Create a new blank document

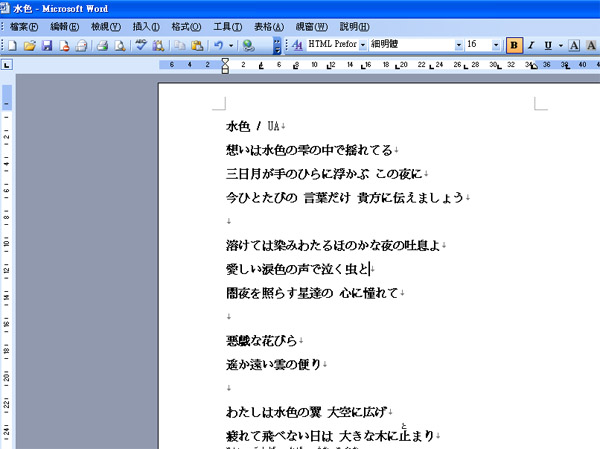12,46
